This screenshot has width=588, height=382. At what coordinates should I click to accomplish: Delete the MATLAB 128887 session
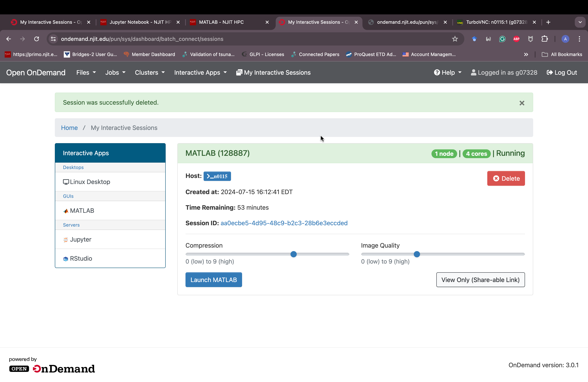(x=506, y=178)
